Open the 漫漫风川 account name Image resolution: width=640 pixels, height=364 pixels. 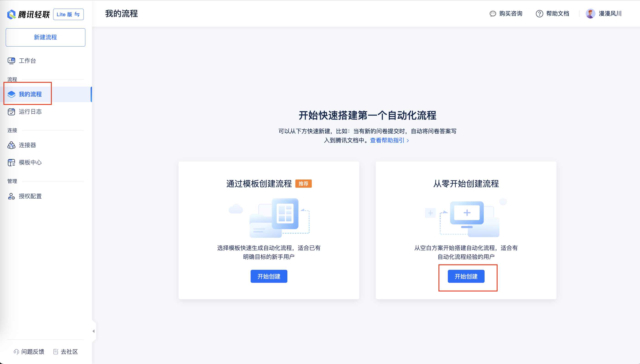(x=610, y=13)
